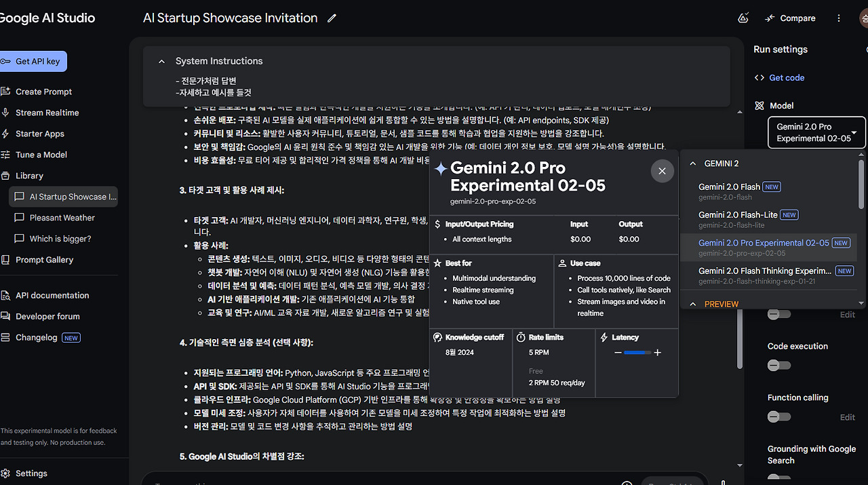This screenshot has height=485, width=868.
Task: Click the chat area scroll-down arrow
Action: pyautogui.click(x=739, y=466)
